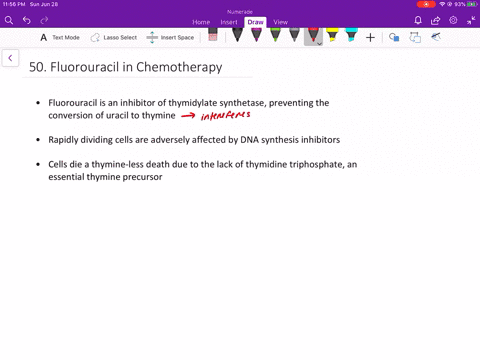
Task: Go back with the left chevron button
Action: pyautogui.click(x=10, y=58)
